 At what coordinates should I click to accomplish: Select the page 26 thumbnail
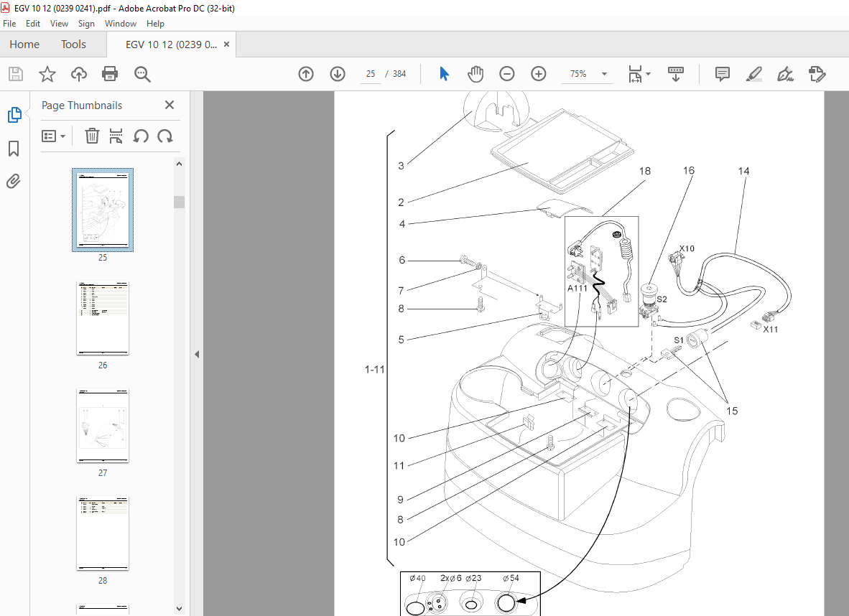pos(103,318)
